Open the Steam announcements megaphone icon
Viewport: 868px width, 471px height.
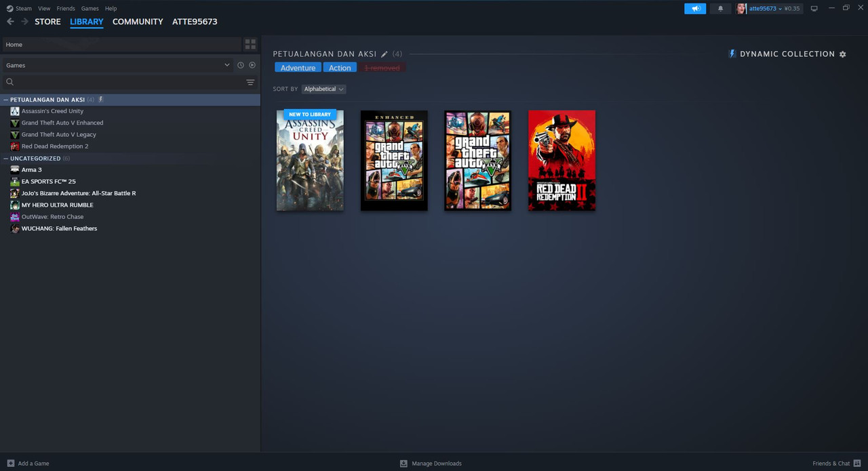[x=695, y=9]
